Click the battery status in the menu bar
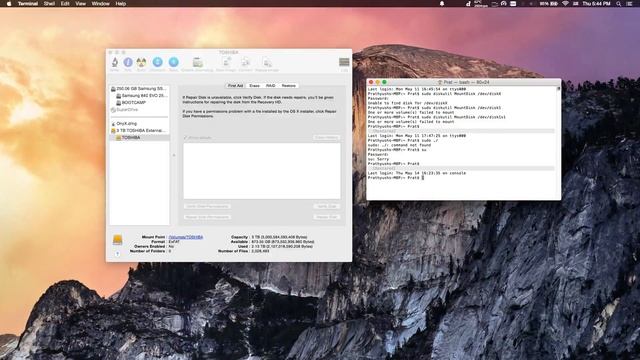 (549, 4)
